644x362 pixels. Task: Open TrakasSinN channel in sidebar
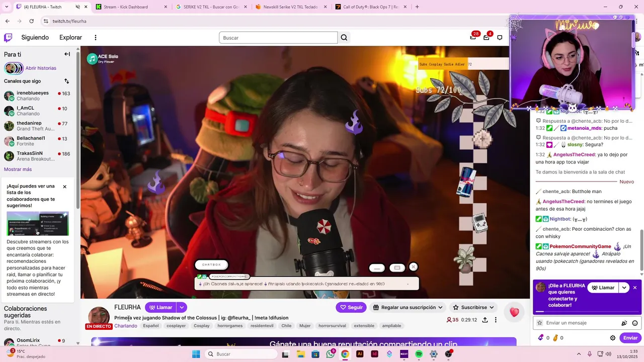coord(37,156)
